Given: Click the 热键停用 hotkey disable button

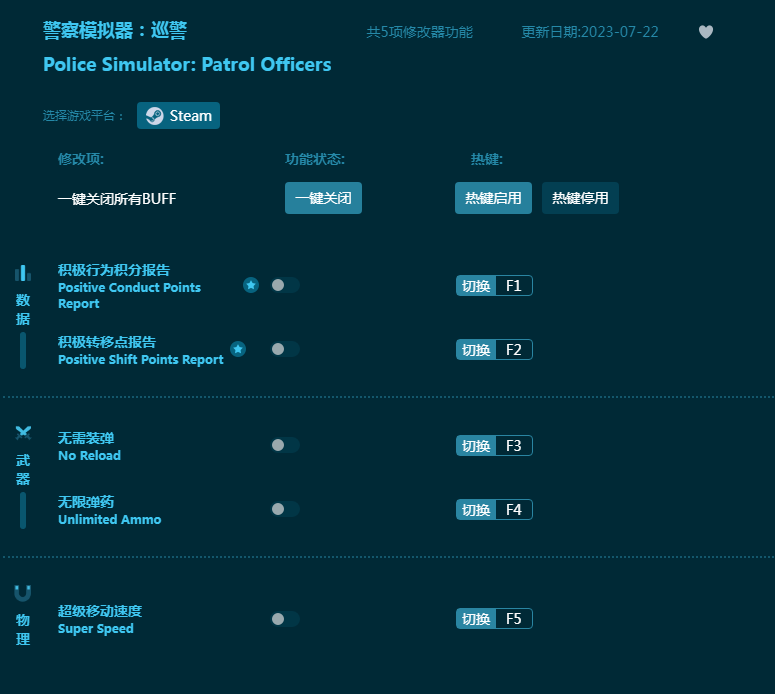Looking at the screenshot, I should 580,198.
